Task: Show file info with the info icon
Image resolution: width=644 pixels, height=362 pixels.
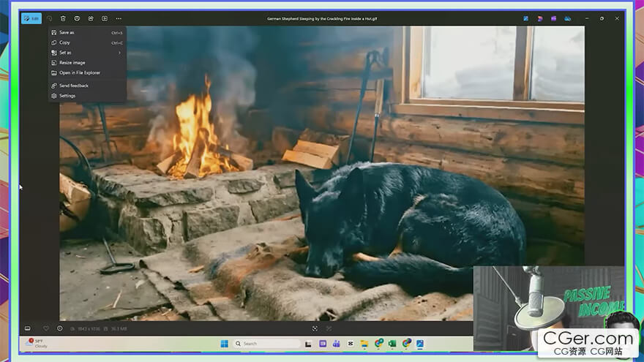Action: click(x=60, y=328)
